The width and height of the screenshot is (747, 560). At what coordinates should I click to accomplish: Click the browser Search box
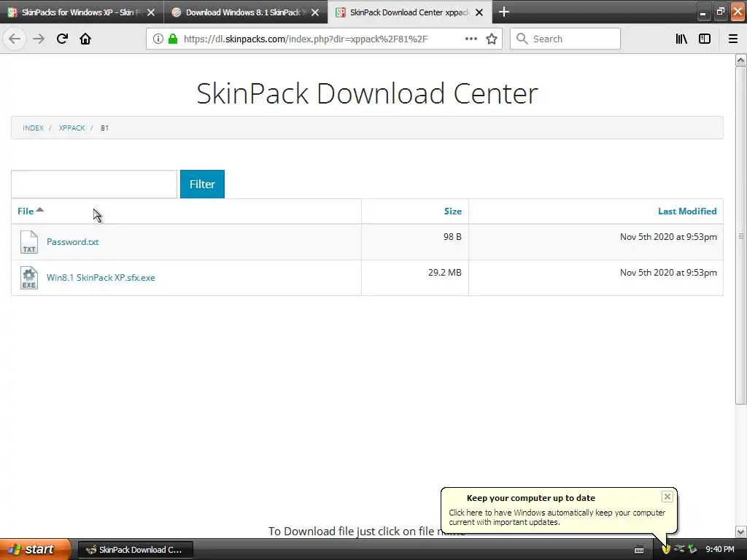565,39
